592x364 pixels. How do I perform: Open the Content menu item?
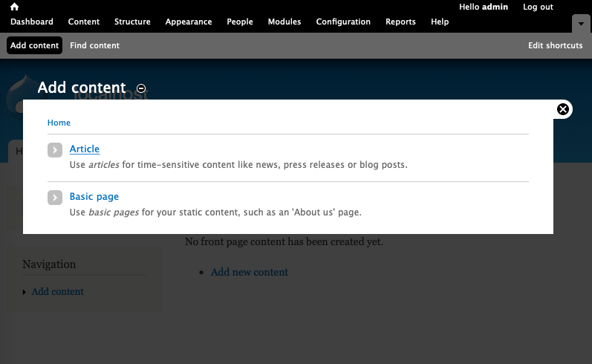click(x=84, y=22)
